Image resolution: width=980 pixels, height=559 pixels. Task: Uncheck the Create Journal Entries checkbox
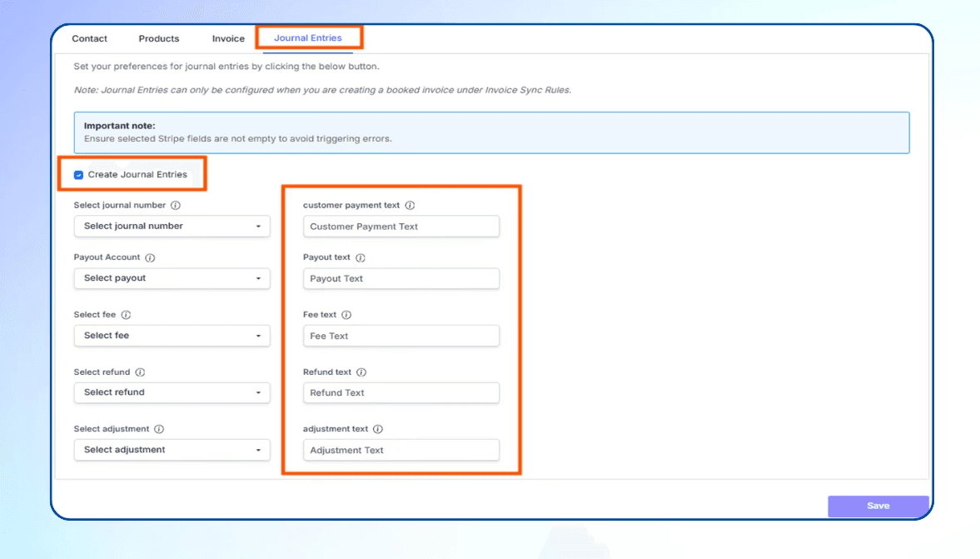click(x=79, y=175)
